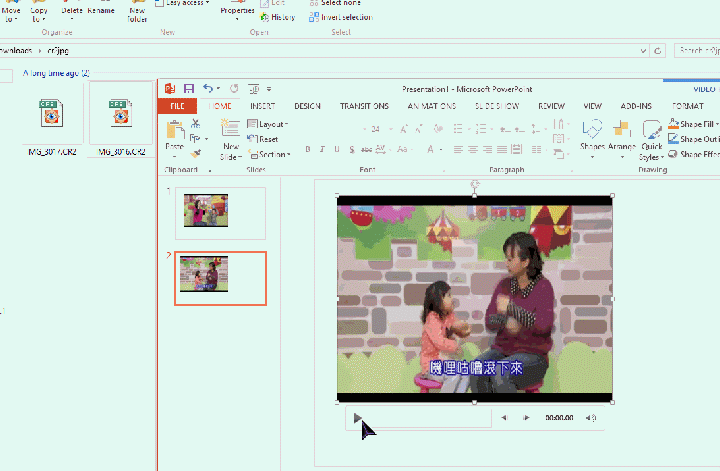This screenshot has height=471, width=720.
Task: Open the REVIEW ribbon tab
Action: [x=551, y=106]
